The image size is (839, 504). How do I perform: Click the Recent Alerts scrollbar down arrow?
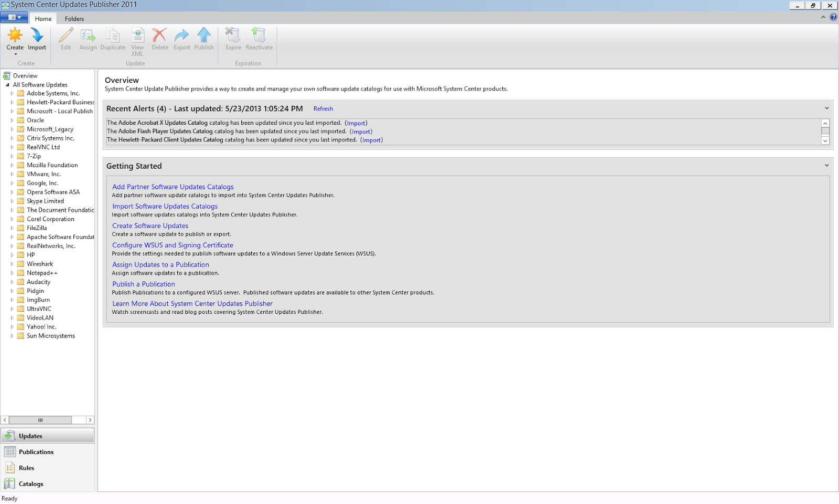point(826,140)
